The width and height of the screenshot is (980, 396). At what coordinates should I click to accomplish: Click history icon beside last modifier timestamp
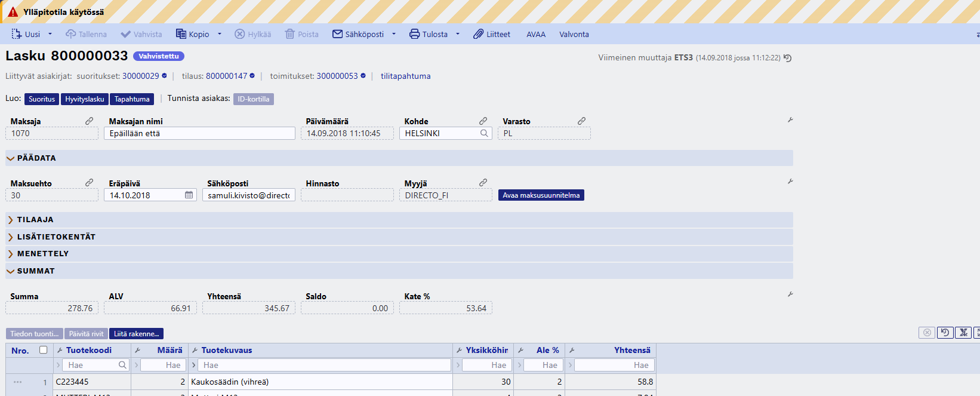click(x=788, y=58)
